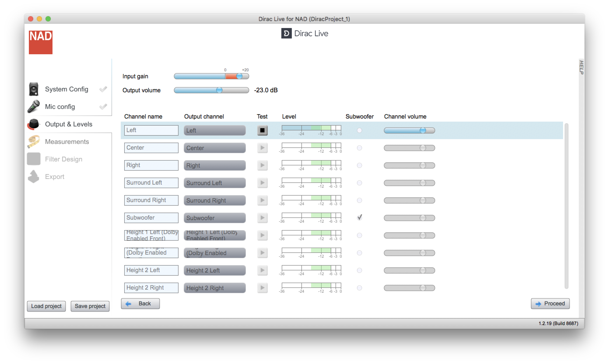Play test for Height 2 Right channel
The image size is (609, 364).
(262, 288)
